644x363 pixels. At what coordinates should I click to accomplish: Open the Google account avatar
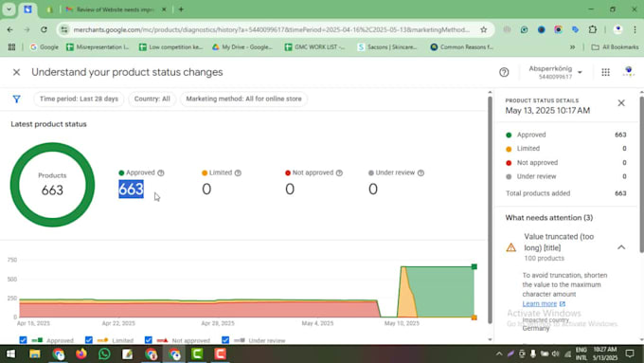coord(629,72)
